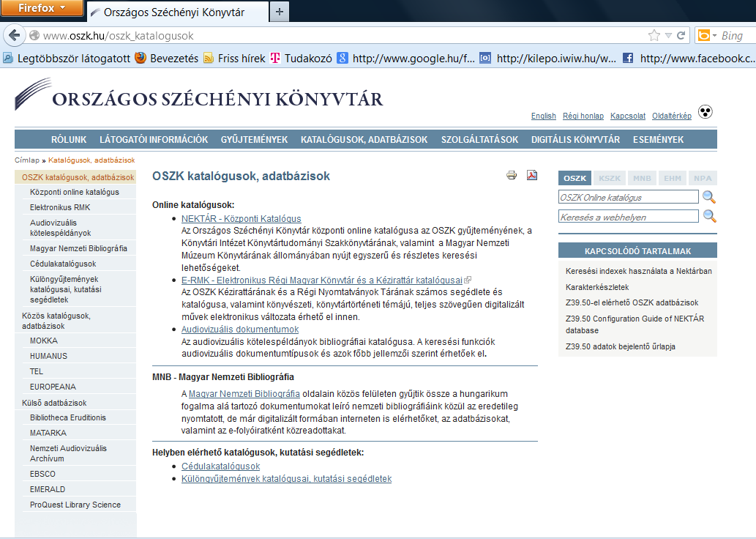The width and height of the screenshot is (756, 539).
Task: Search with magnifier beside OSZK Online katalógus
Action: pos(708,197)
